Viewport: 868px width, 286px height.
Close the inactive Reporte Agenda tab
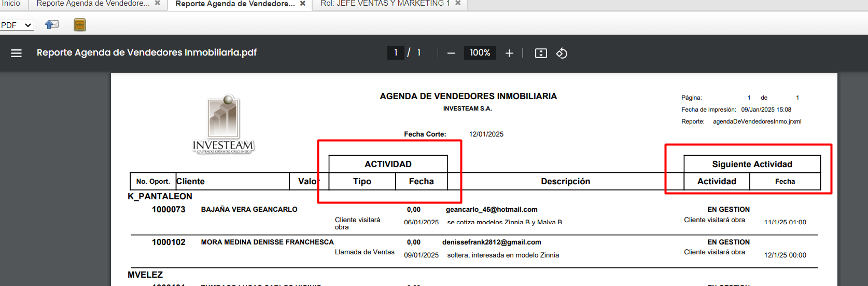click(x=158, y=3)
